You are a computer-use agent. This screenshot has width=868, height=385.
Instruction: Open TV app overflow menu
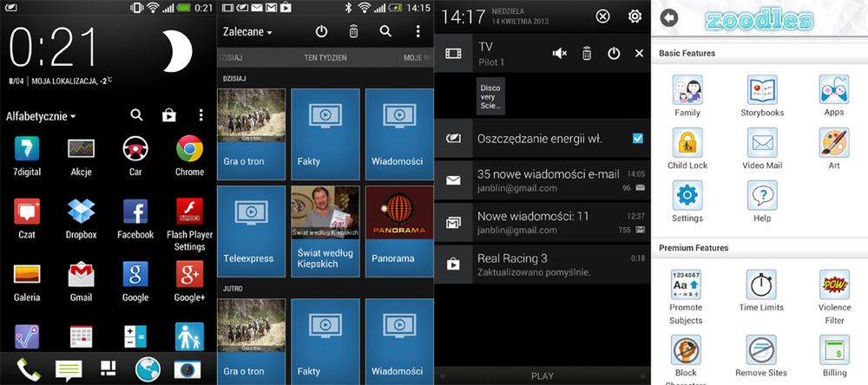(418, 31)
